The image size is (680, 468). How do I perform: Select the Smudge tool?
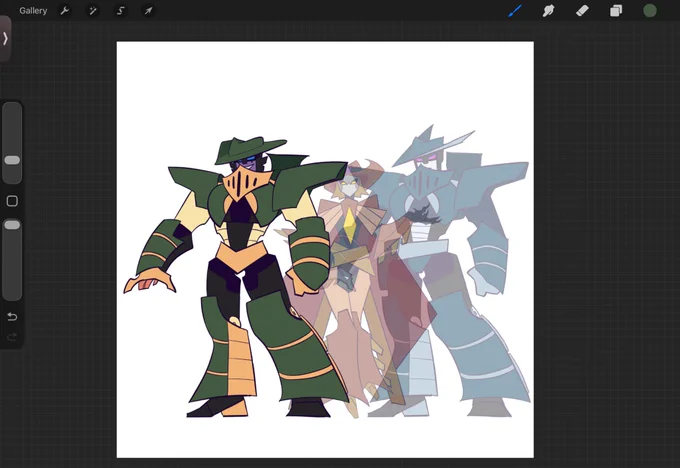[x=548, y=11]
